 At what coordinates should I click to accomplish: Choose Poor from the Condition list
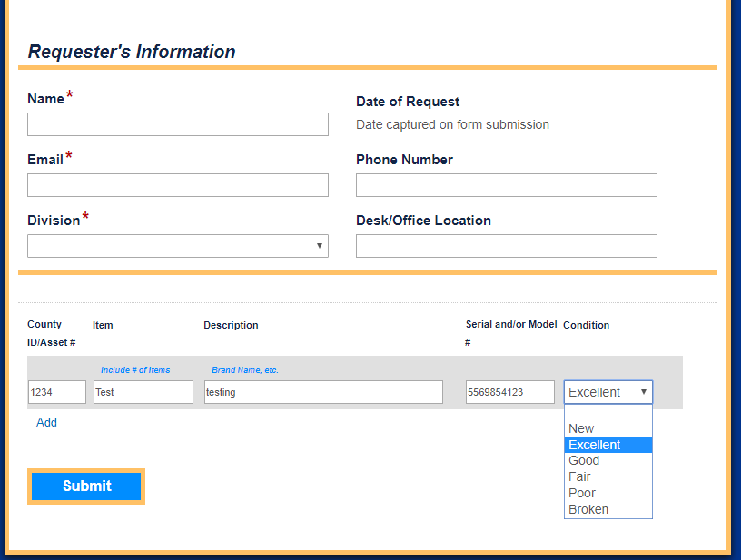pos(582,493)
